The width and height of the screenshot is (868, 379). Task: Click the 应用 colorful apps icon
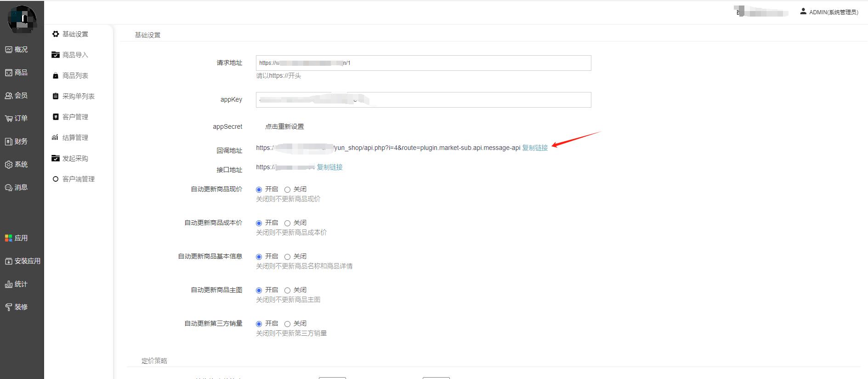point(9,238)
